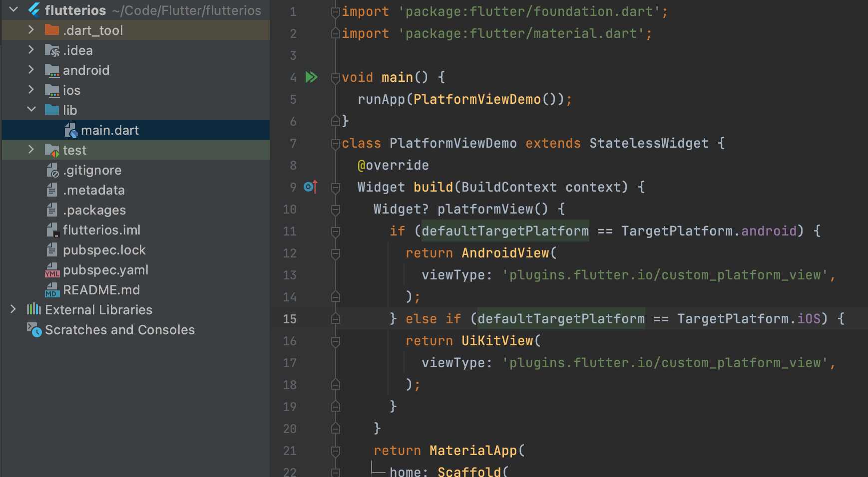The width and height of the screenshot is (868, 477).
Task: Click the .gitignore file icon
Action: pyautogui.click(x=52, y=170)
